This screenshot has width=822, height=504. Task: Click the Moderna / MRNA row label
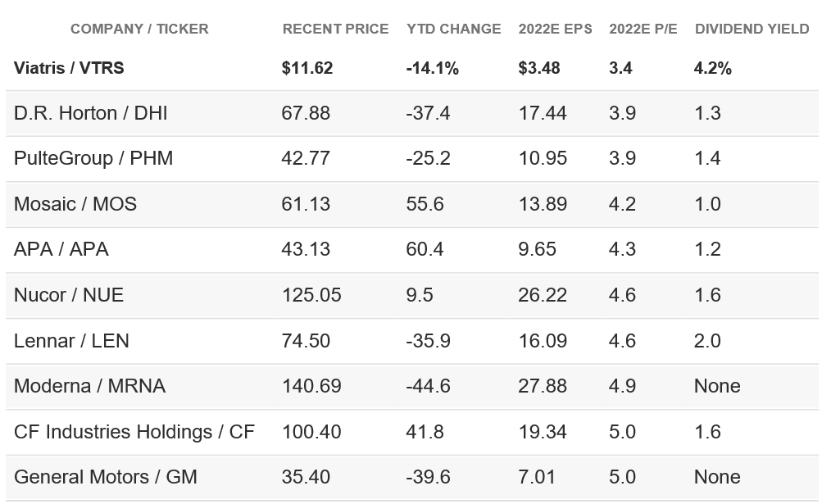[x=89, y=386]
